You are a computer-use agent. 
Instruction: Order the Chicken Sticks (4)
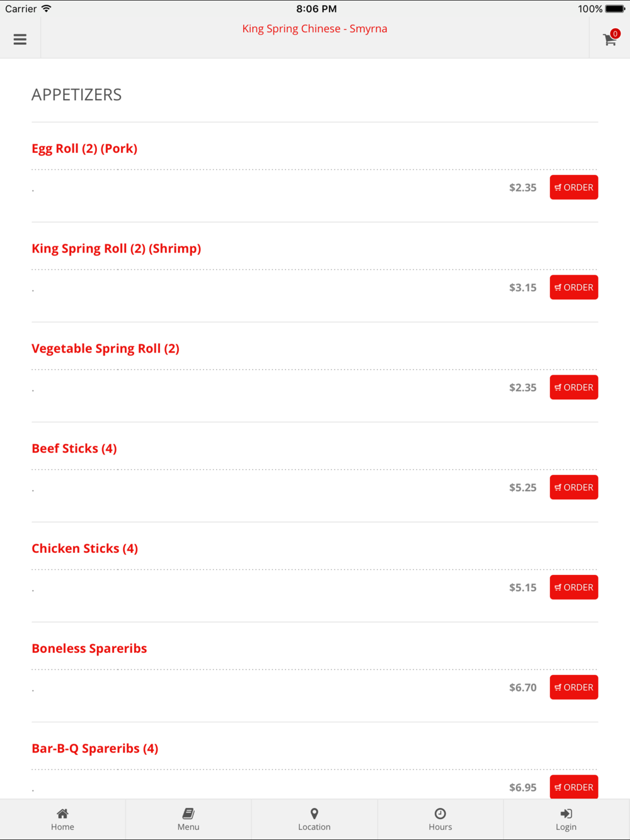tap(574, 587)
